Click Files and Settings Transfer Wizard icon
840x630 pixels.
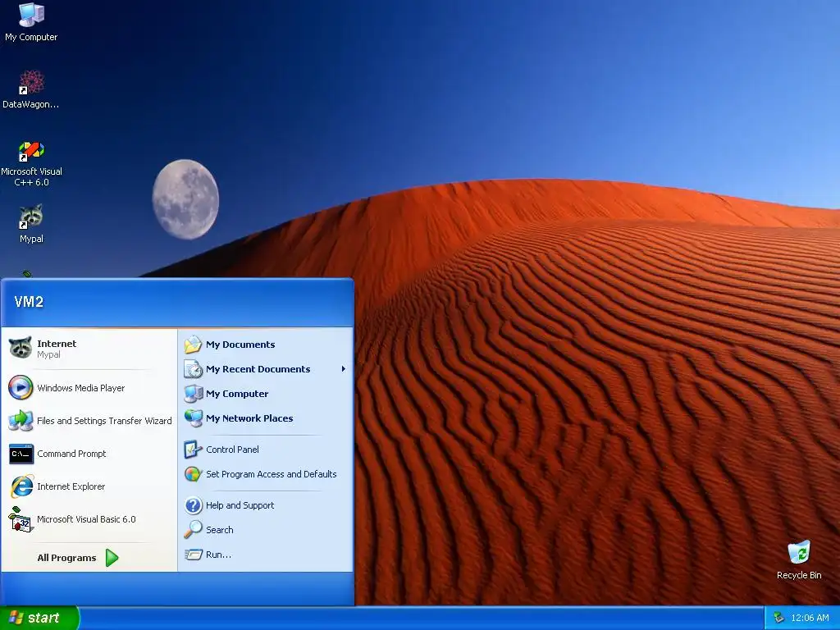click(x=21, y=421)
